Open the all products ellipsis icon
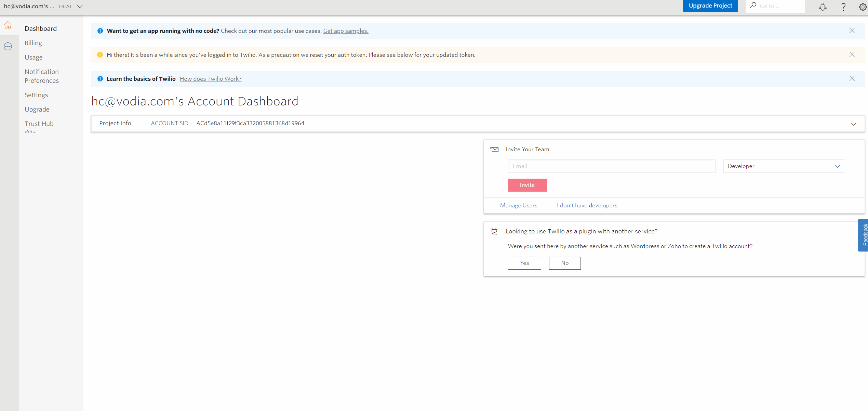Screen dimensions: 868x411 click(x=8, y=46)
